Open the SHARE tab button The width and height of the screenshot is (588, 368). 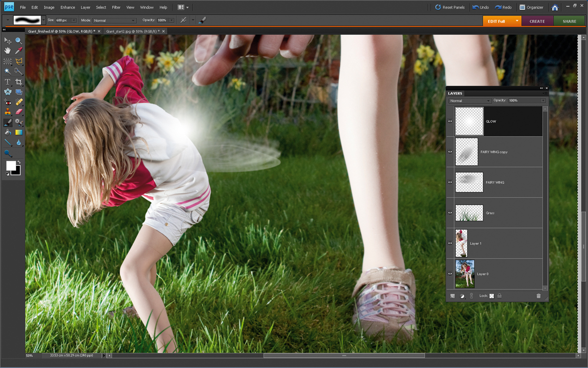[x=569, y=21]
